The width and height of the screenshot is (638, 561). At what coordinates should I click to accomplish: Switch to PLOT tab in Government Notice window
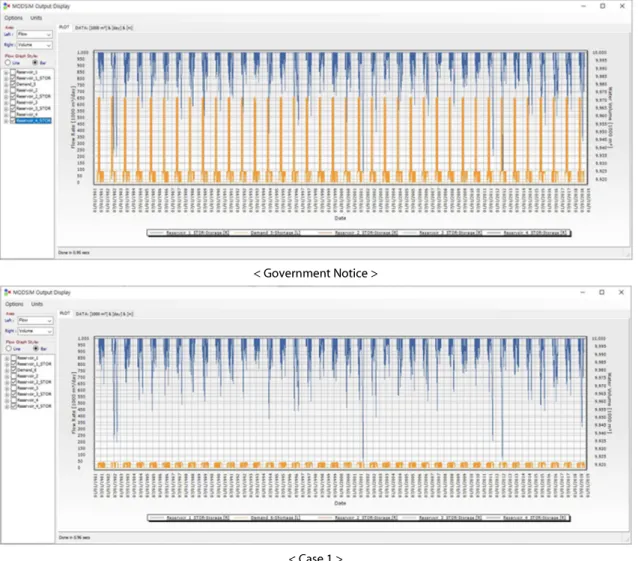click(x=64, y=27)
